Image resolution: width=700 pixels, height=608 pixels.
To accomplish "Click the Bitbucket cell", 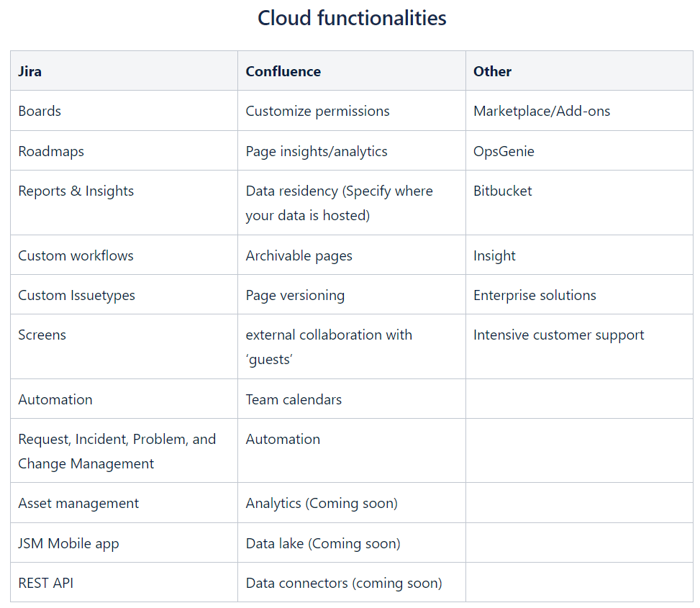I will pyautogui.click(x=579, y=203).
